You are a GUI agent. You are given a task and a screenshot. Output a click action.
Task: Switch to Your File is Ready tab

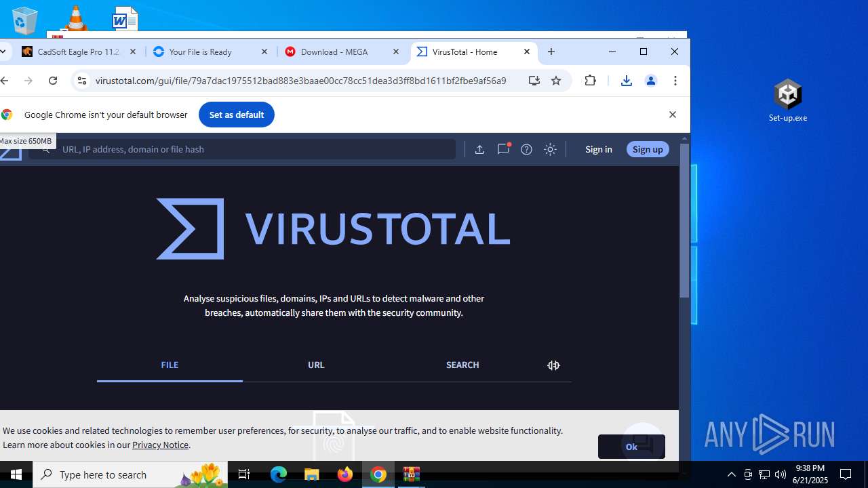click(x=211, y=52)
